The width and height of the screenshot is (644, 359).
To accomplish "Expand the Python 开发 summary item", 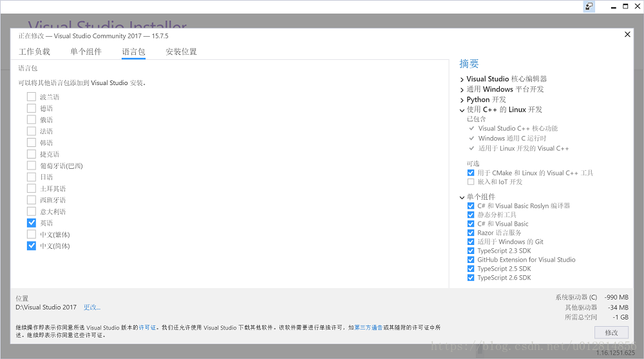I will [x=462, y=100].
